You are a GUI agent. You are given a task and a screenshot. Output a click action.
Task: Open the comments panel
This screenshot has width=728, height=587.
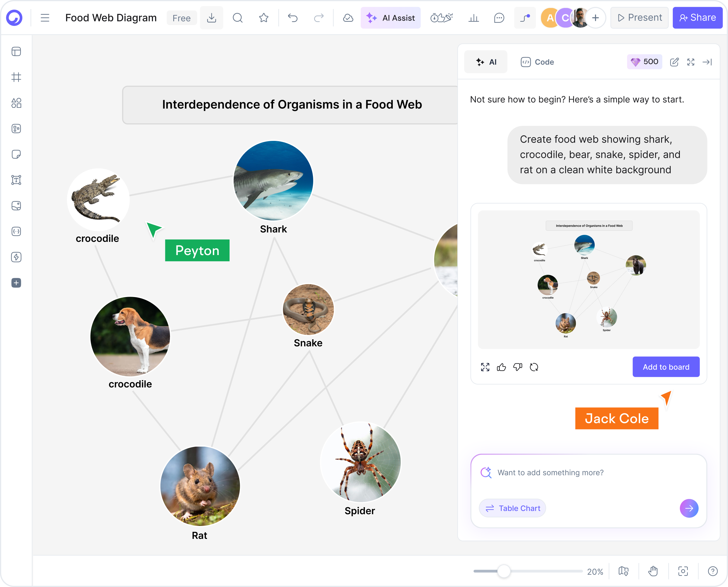coord(498,18)
